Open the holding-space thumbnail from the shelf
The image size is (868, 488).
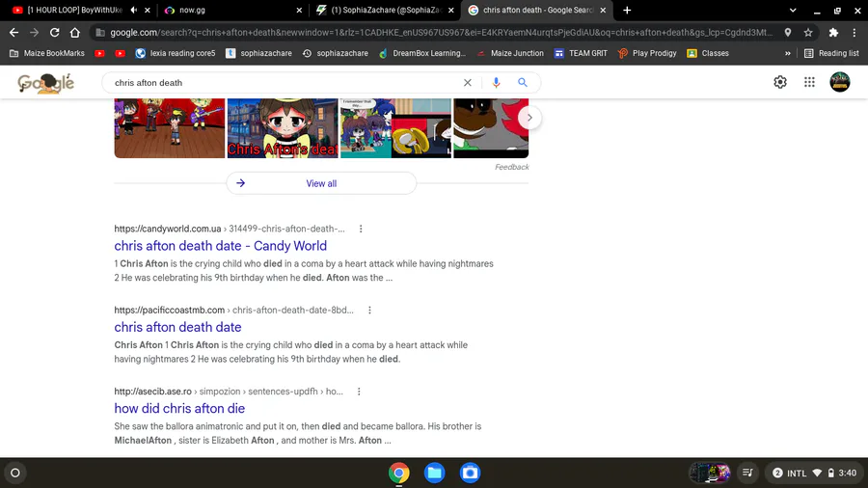(x=710, y=473)
